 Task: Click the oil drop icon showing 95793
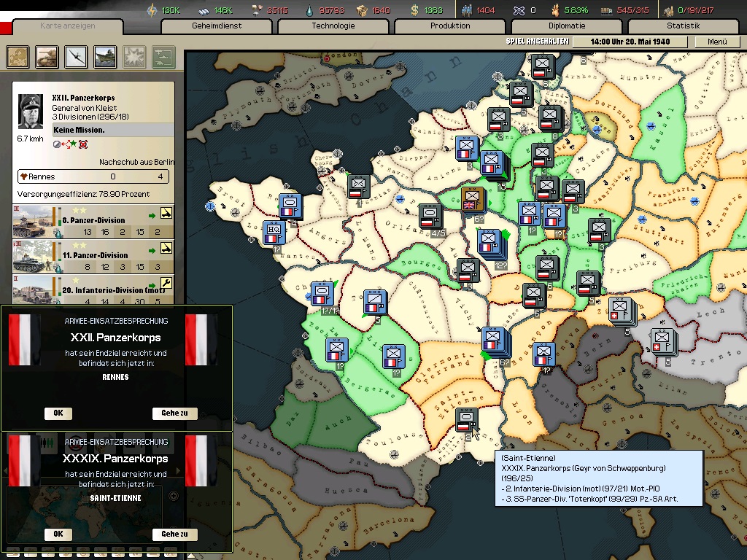tap(309, 10)
